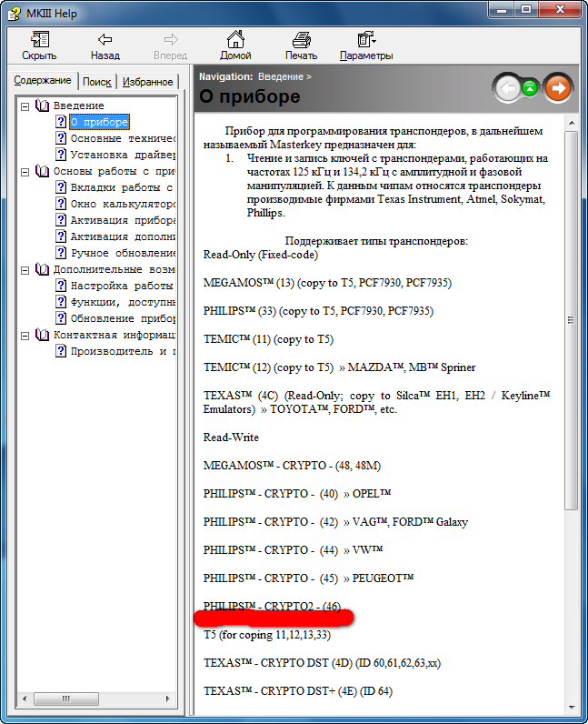Click the PHILIPS™ (33) copy line
The height and width of the screenshot is (724, 588).
318,311
